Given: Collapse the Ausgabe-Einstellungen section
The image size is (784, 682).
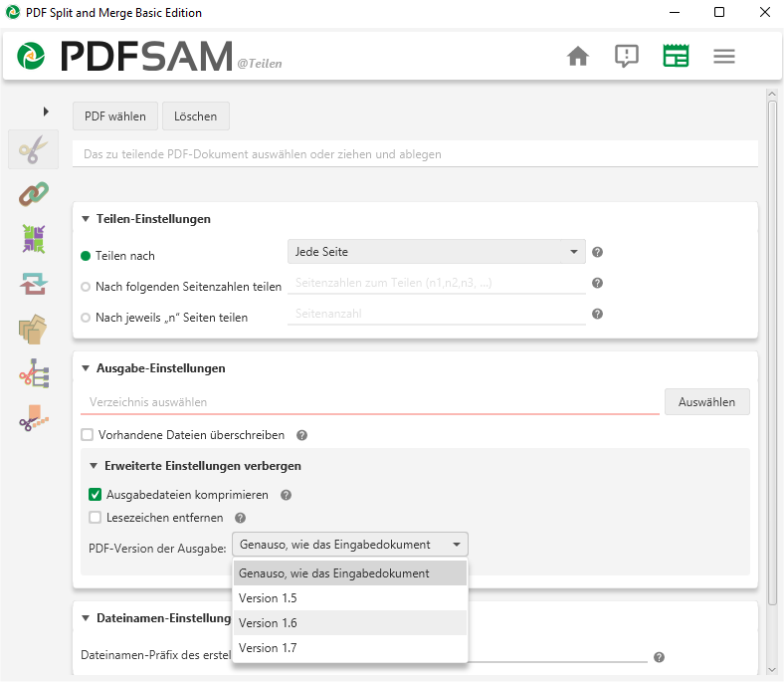Looking at the screenshot, I should (x=86, y=368).
